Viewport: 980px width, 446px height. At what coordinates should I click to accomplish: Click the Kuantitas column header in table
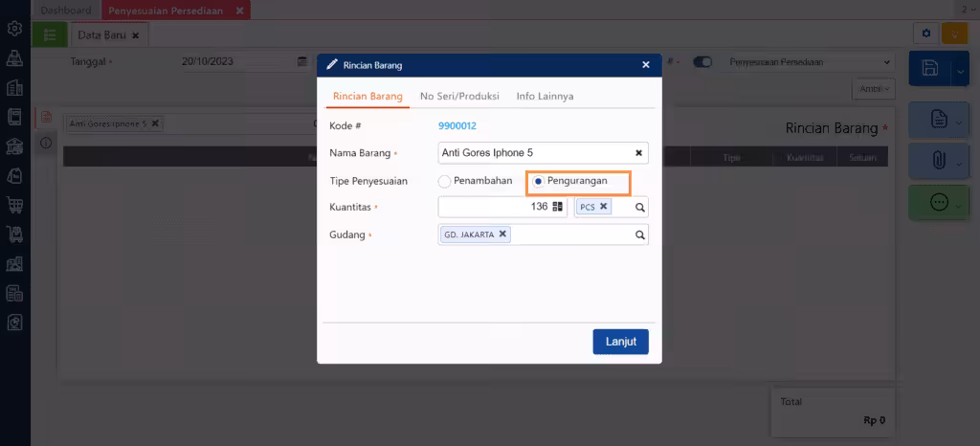(x=804, y=158)
